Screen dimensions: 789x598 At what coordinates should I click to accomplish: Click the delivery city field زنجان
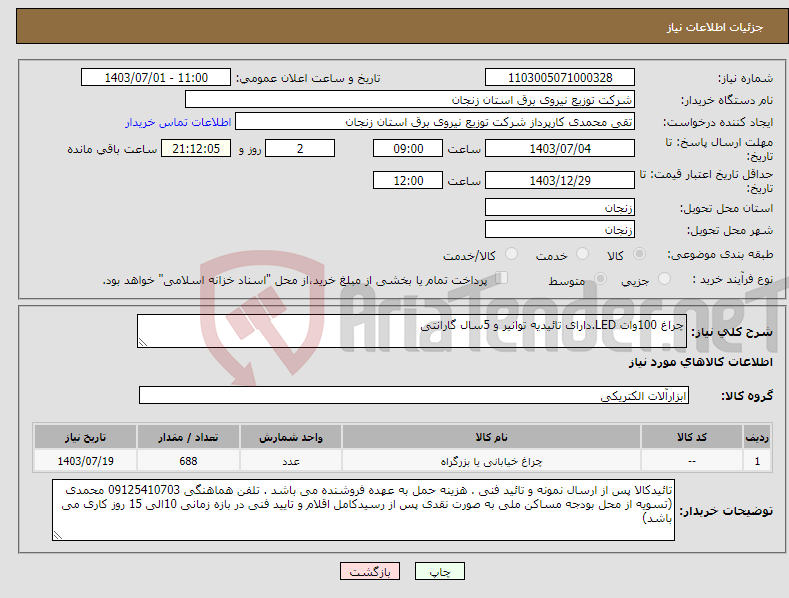coord(560,230)
